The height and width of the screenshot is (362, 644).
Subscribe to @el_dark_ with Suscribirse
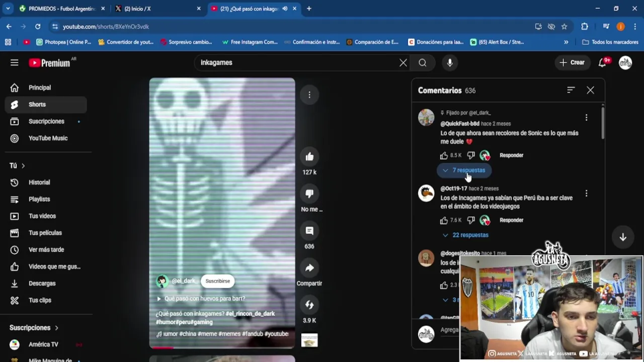pyautogui.click(x=217, y=281)
